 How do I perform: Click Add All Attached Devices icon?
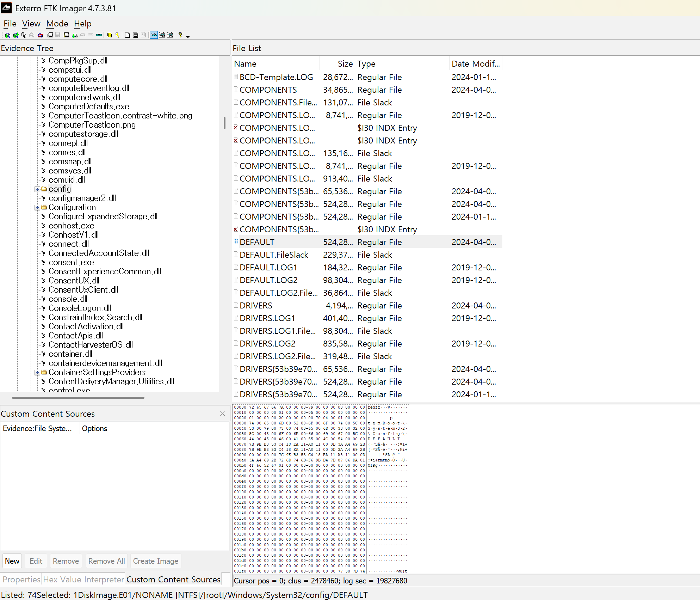tap(16, 35)
